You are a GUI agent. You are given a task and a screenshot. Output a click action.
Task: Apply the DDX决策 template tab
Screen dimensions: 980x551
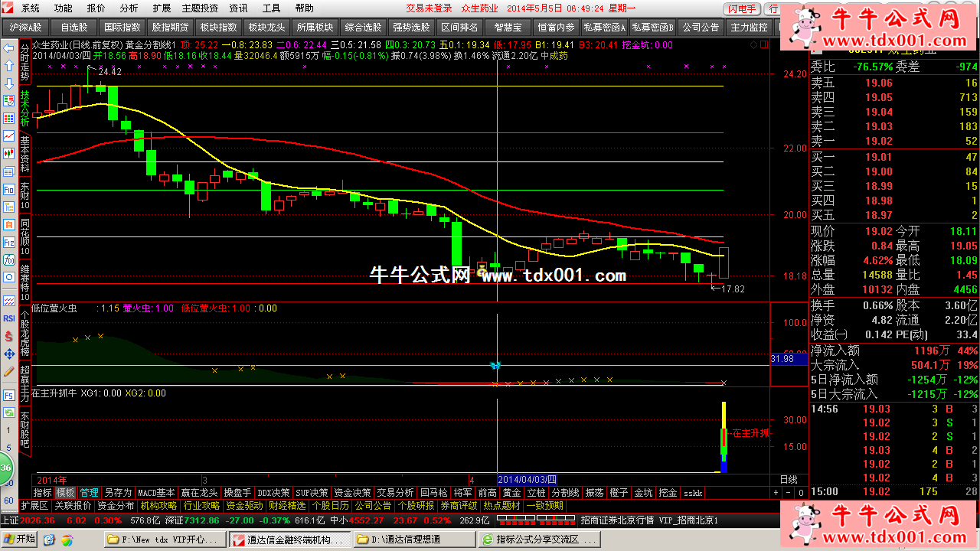274,493
